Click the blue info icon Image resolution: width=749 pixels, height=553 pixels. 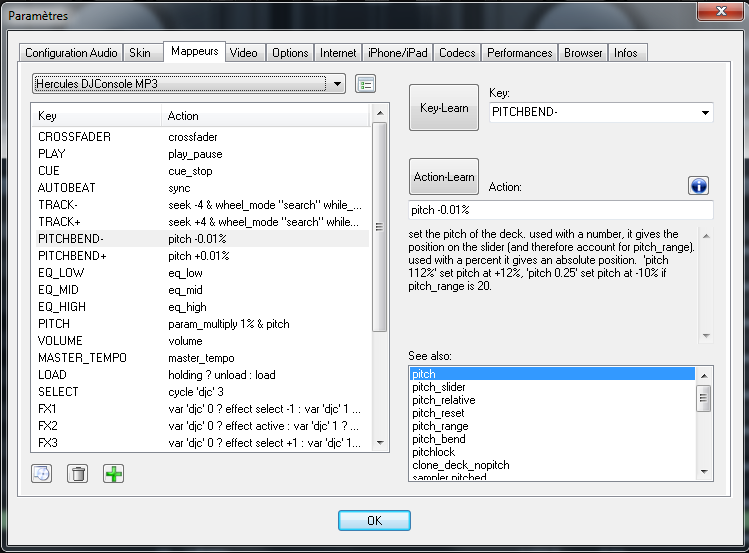(699, 186)
